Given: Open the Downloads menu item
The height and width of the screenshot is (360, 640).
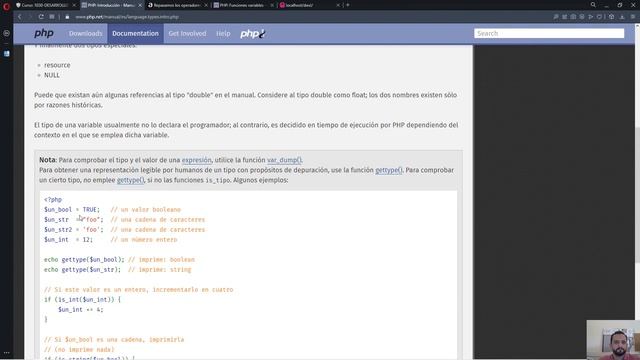Looking at the screenshot, I should tap(85, 33).
